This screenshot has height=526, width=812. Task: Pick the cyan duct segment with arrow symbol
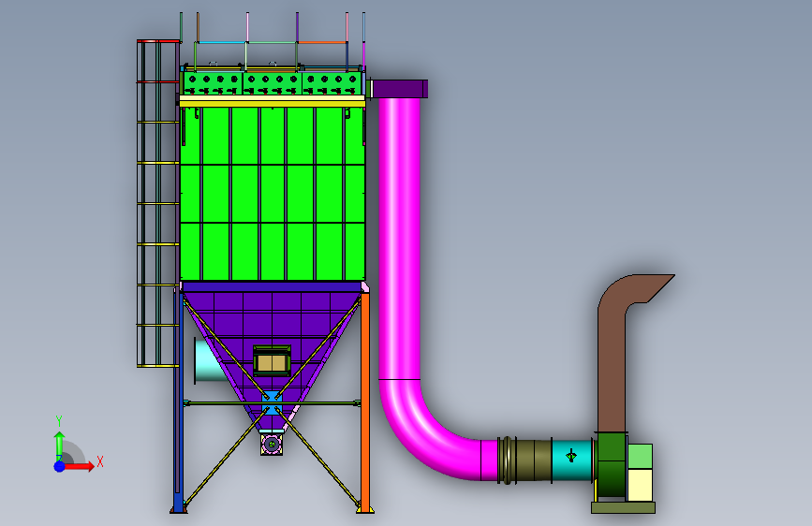pyautogui.click(x=571, y=460)
